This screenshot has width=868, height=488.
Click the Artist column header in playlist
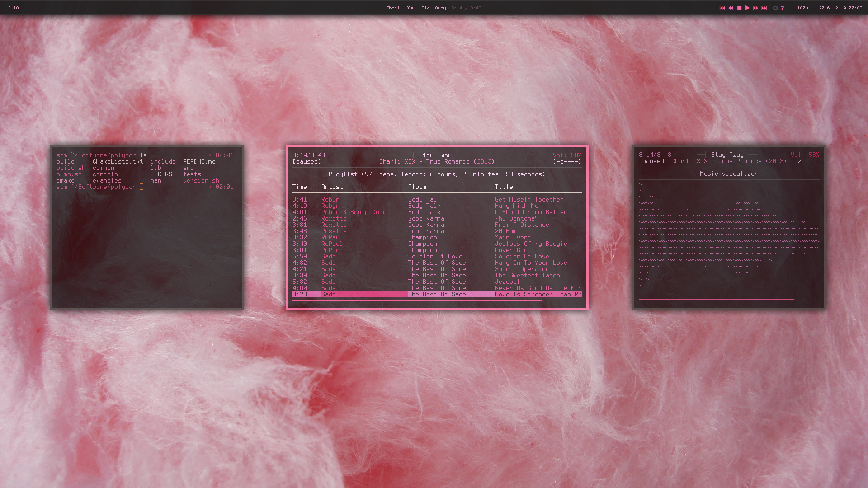(332, 187)
